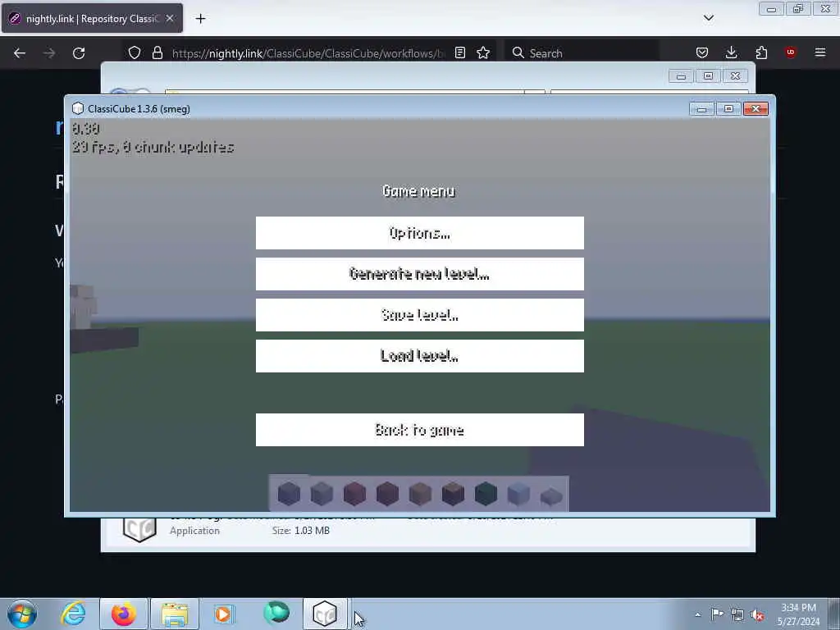Select the fifth wood planks block in hotbar
Image resolution: width=840 pixels, height=630 pixels.
[420, 494]
